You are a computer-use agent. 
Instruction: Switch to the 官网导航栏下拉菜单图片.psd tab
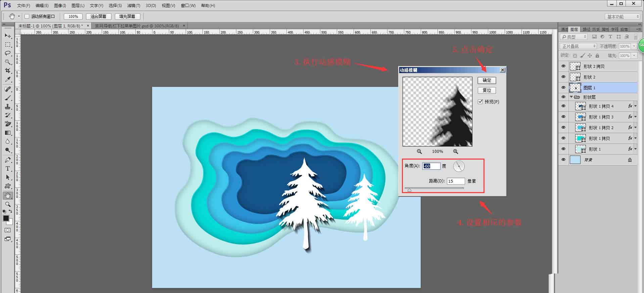(137, 26)
